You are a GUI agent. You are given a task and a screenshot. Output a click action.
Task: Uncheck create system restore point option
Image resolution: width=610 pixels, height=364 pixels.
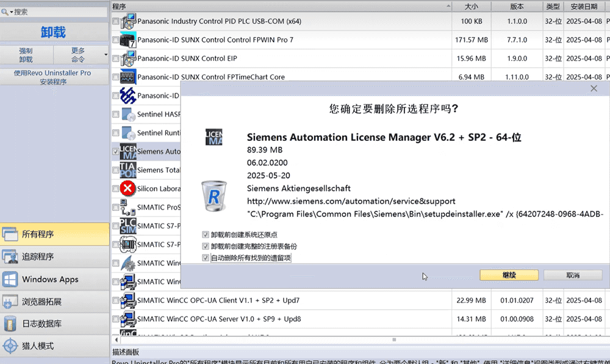tap(206, 235)
